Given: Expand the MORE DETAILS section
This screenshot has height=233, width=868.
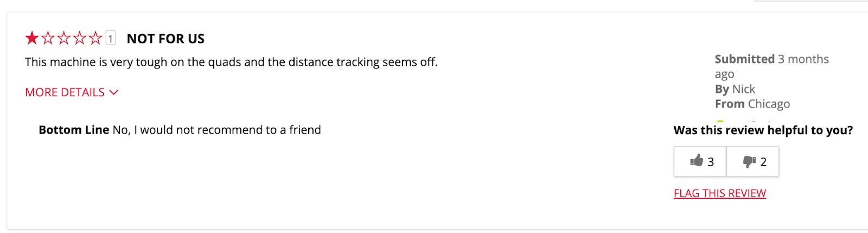Looking at the screenshot, I should 72,92.
